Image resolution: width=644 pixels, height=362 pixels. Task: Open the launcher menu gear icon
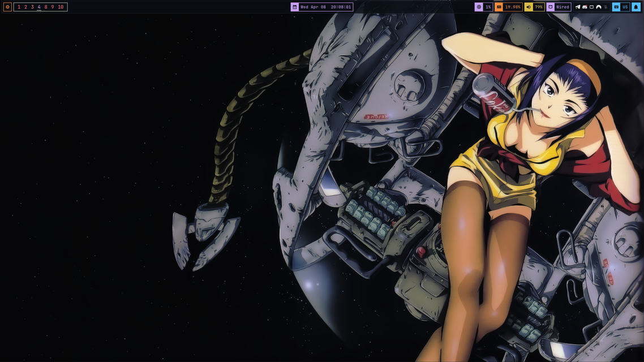tap(7, 7)
